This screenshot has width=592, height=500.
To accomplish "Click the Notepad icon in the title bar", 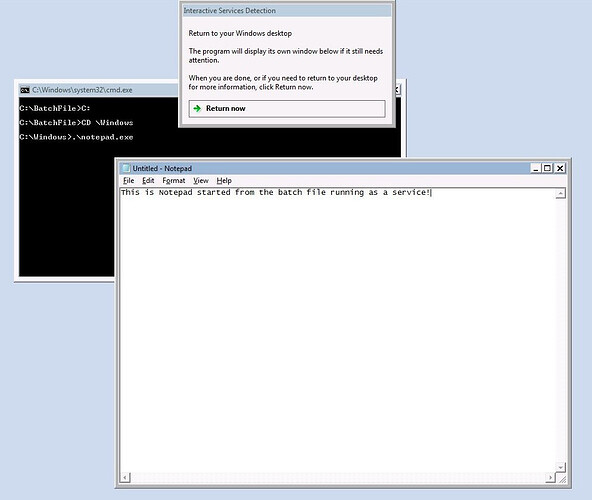I will [x=126, y=168].
